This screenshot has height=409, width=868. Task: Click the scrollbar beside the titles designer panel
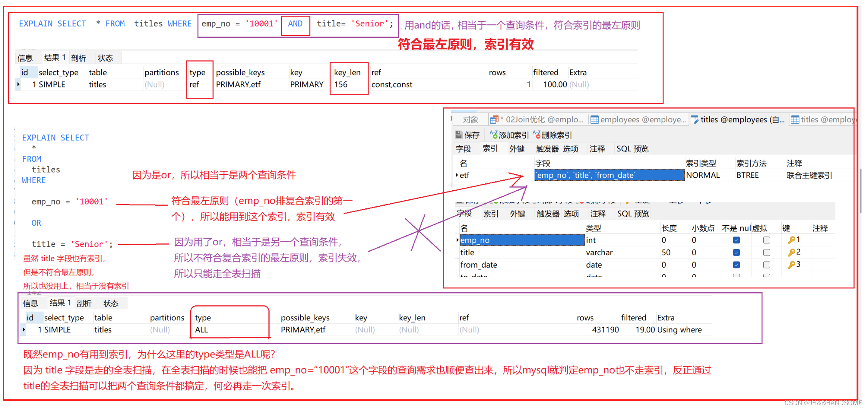click(x=861, y=191)
